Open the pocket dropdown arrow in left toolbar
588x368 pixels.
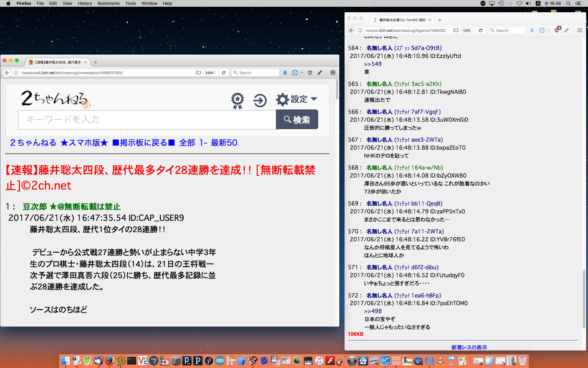pos(302,73)
